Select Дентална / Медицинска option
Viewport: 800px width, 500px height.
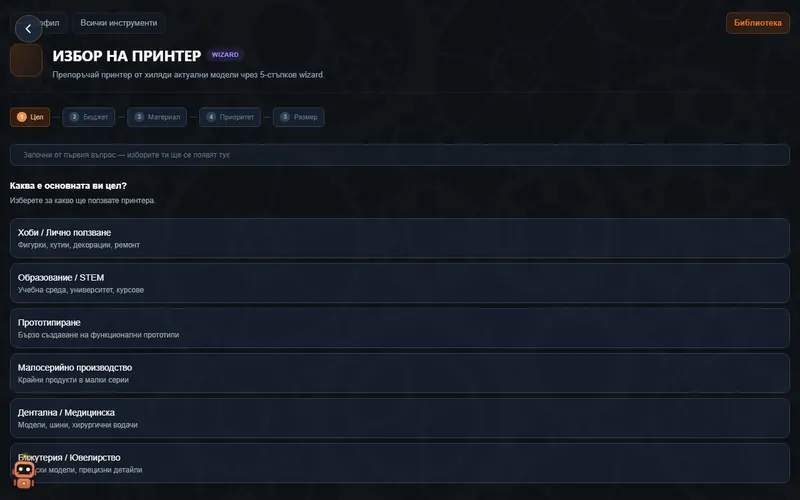(x=399, y=418)
